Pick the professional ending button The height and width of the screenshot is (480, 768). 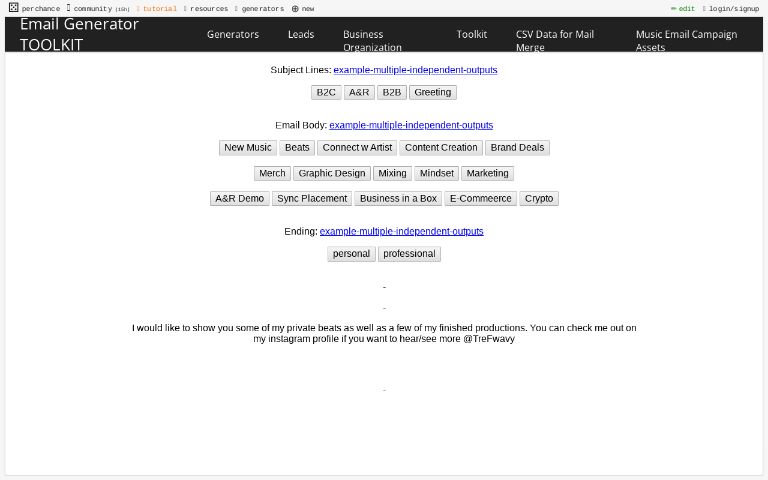click(x=409, y=254)
